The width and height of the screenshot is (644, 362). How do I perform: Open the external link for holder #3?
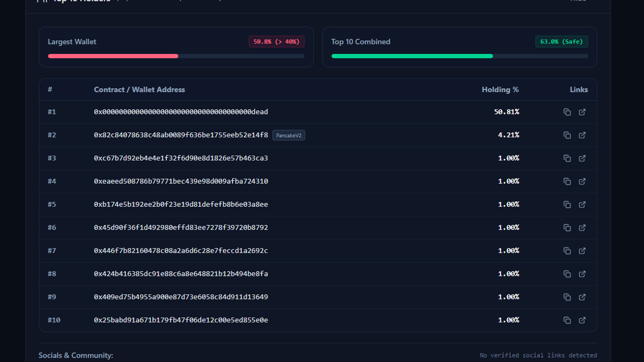(582, 158)
